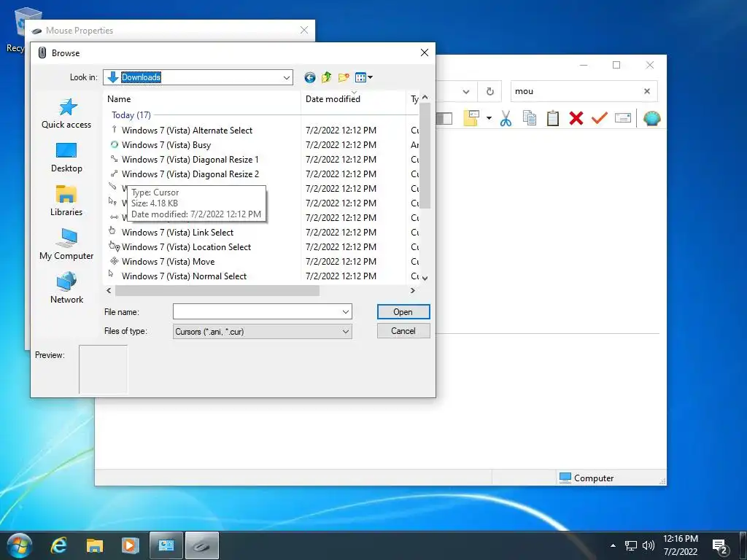Select 'Windows 7 (Vista) Busy' file

tap(166, 145)
